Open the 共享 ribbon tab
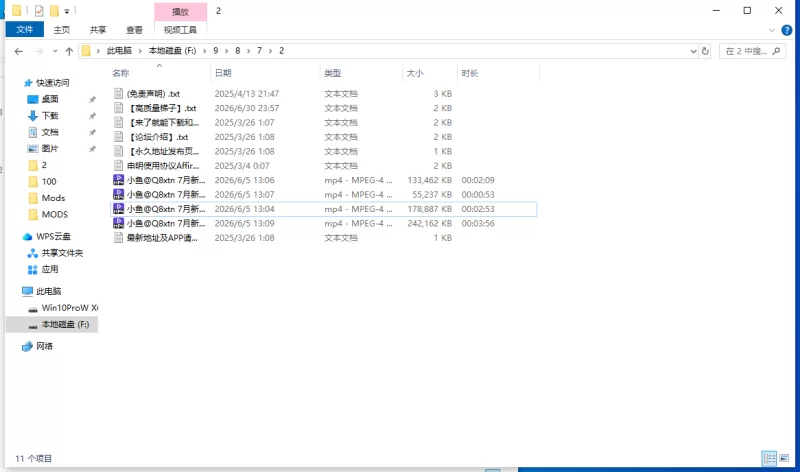This screenshot has height=472, width=800. (98, 30)
